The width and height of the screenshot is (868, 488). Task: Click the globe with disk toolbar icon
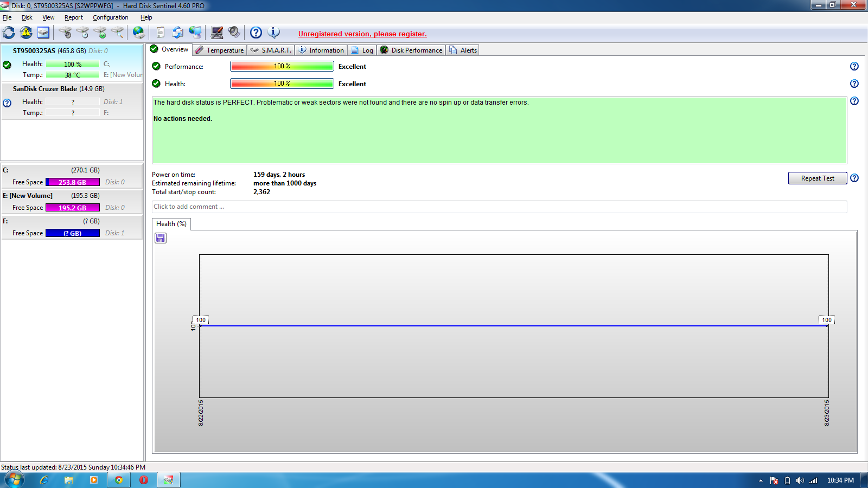coord(139,33)
